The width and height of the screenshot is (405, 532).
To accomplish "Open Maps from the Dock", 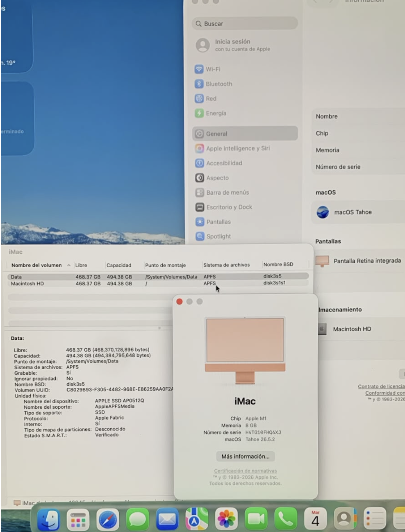I will (x=197, y=520).
